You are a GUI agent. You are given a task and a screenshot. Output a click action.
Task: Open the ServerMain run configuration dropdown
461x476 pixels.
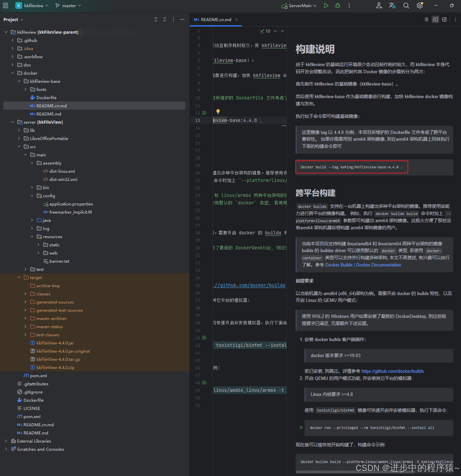click(298, 5)
